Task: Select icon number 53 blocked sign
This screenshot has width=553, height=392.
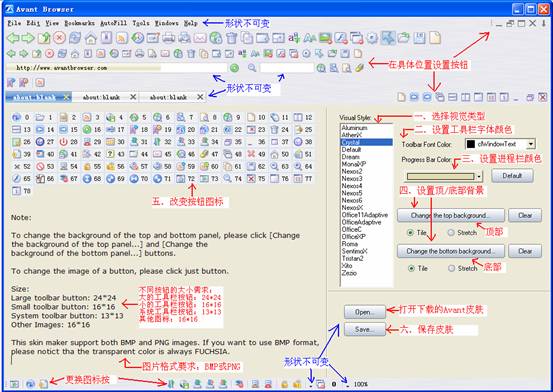Action: click(40, 166)
